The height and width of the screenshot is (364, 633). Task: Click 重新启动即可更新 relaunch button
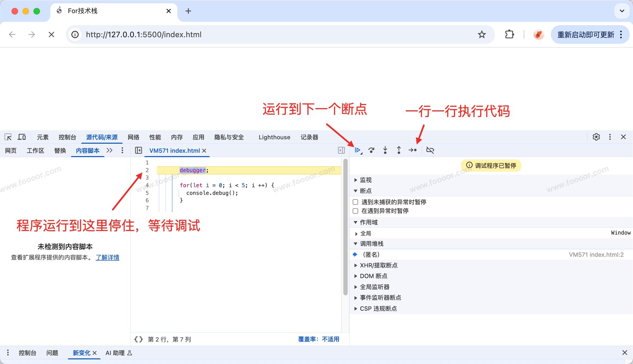point(586,34)
